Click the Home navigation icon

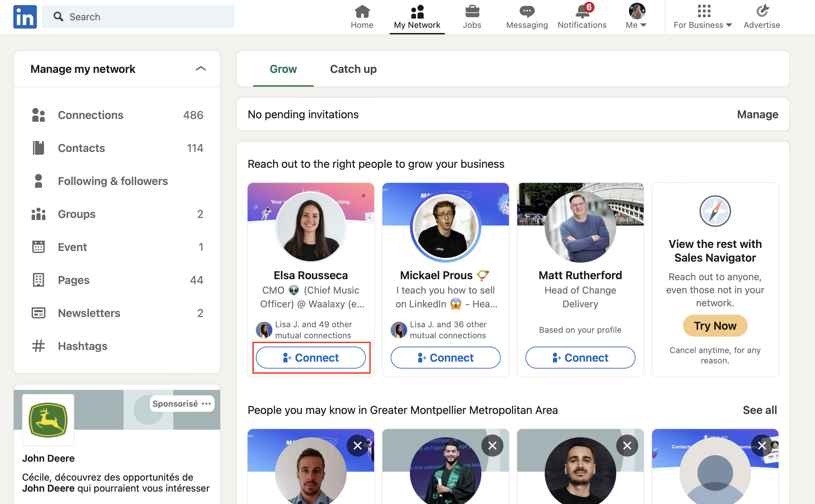pos(359,16)
